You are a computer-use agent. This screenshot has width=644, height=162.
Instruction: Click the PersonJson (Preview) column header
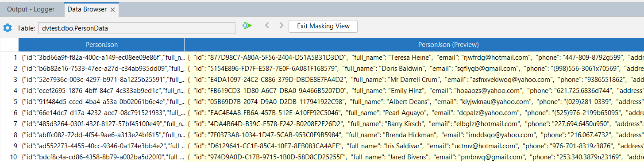(414, 45)
